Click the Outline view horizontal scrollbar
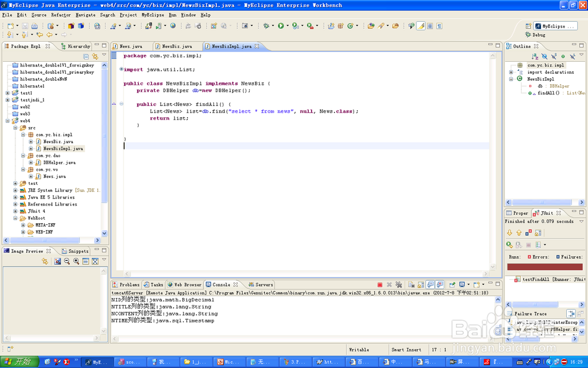The image size is (588, 368). (x=545, y=203)
